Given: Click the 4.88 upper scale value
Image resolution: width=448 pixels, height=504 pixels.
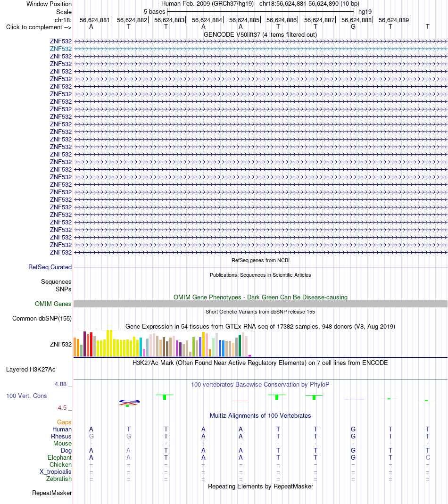Looking at the screenshot, I should [x=60, y=384].
